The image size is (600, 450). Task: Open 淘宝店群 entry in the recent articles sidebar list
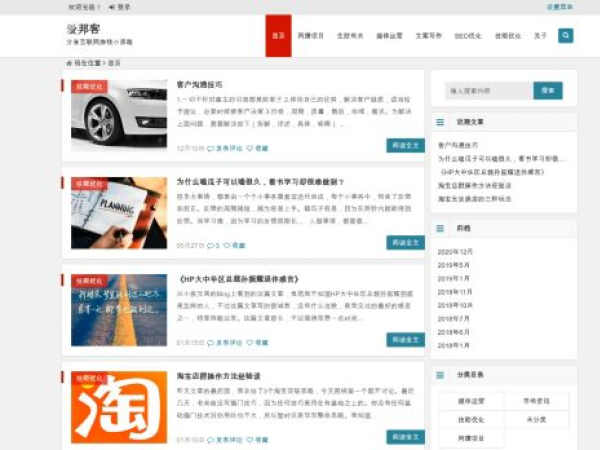pyautogui.click(x=474, y=186)
